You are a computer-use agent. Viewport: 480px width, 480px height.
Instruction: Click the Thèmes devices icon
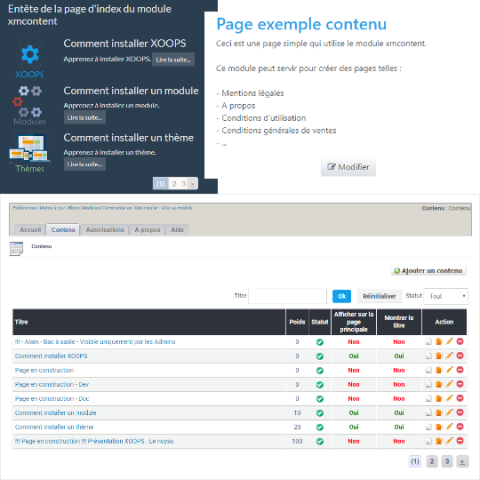(x=29, y=153)
